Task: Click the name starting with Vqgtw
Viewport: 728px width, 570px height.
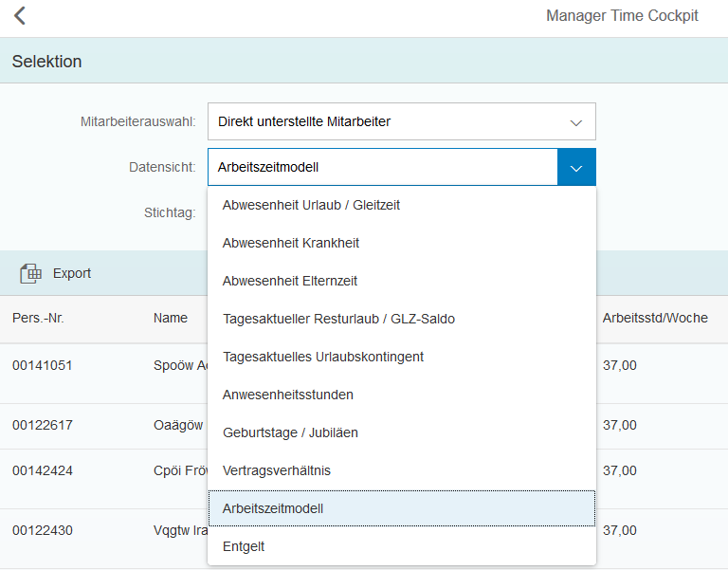Action: (180, 530)
